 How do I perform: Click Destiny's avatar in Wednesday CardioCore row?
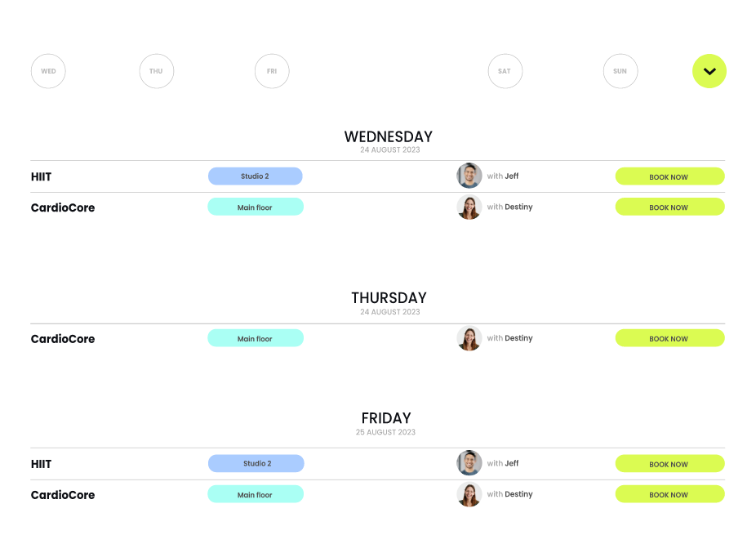[x=469, y=207]
